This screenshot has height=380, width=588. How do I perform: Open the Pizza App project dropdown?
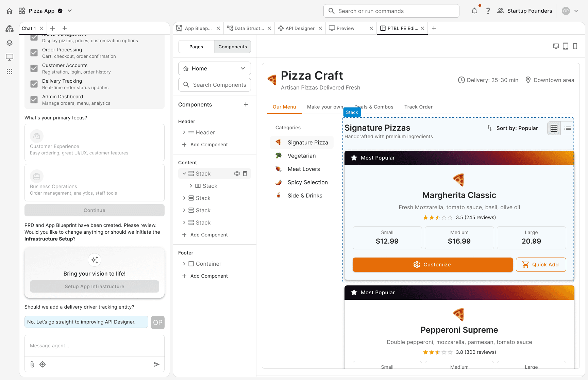[x=70, y=11]
